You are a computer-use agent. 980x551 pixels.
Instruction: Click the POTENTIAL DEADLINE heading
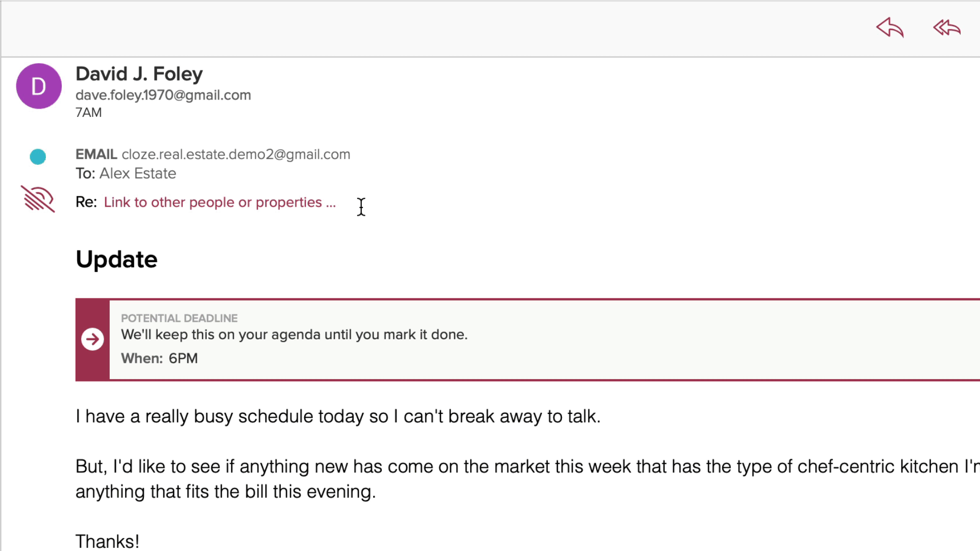(x=179, y=318)
